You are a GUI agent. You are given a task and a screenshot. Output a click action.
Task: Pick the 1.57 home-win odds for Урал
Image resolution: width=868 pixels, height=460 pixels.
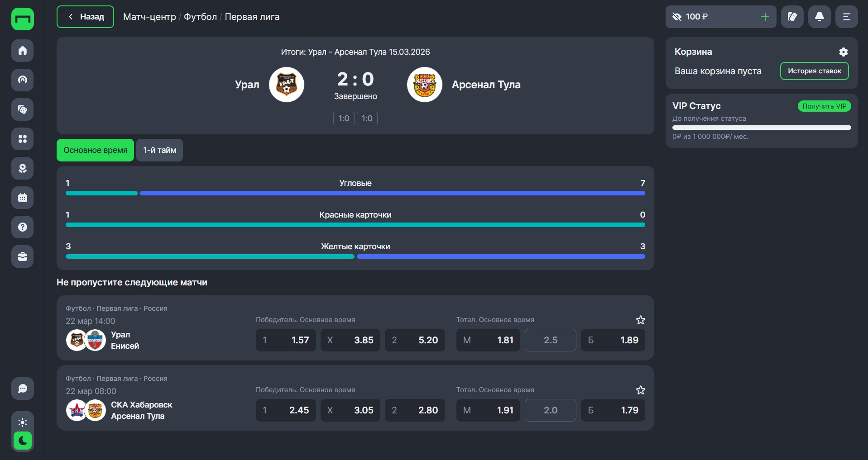[x=286, y=340]
